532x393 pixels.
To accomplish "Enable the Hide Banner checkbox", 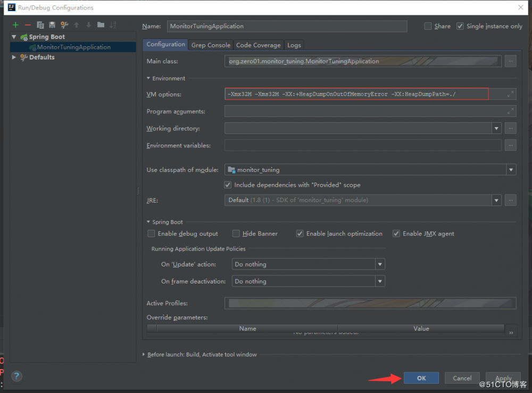I will (236, 233).
